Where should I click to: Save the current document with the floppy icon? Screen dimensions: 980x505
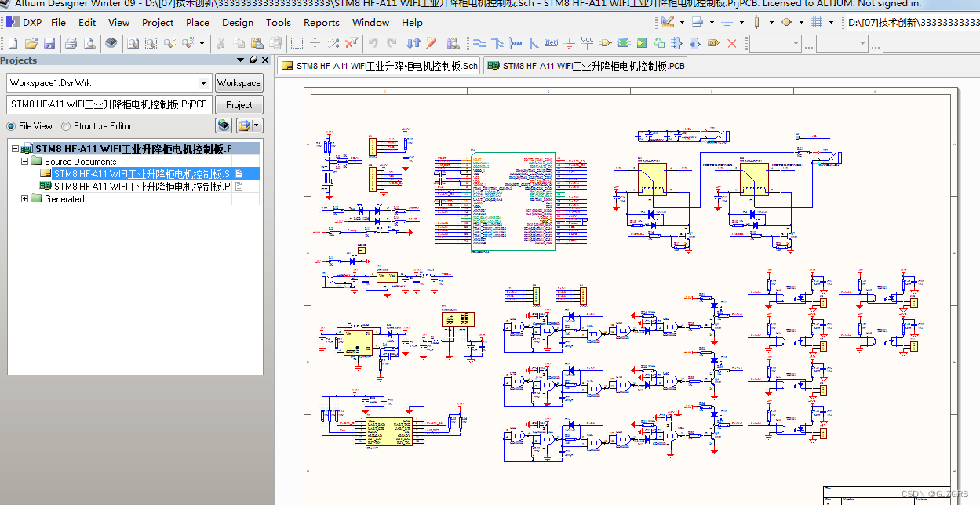49,43
